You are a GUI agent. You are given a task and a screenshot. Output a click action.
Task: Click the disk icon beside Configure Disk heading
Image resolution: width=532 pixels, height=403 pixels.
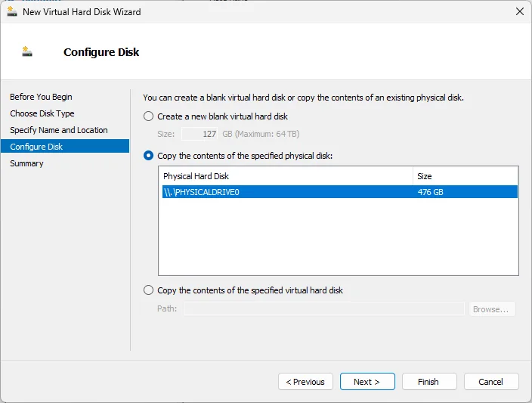[27, 51]
